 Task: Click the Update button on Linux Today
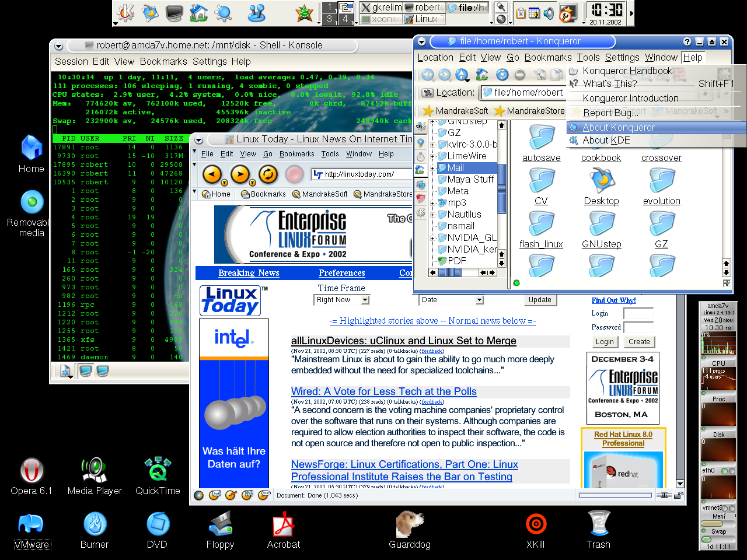pyautogui.click(x=540, y=300)
